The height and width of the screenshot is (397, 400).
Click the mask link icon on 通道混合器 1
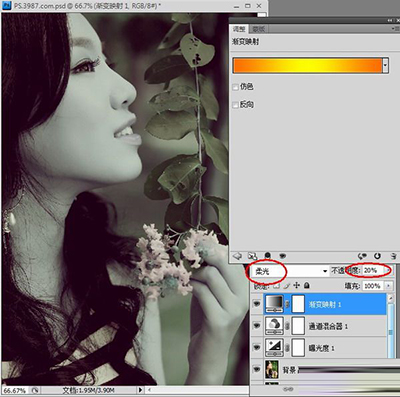[x=287, y=326]
